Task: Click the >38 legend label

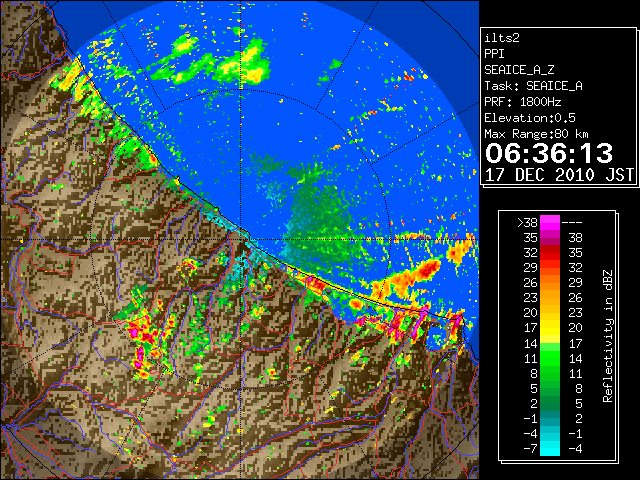Action: (x=527, y=223)
